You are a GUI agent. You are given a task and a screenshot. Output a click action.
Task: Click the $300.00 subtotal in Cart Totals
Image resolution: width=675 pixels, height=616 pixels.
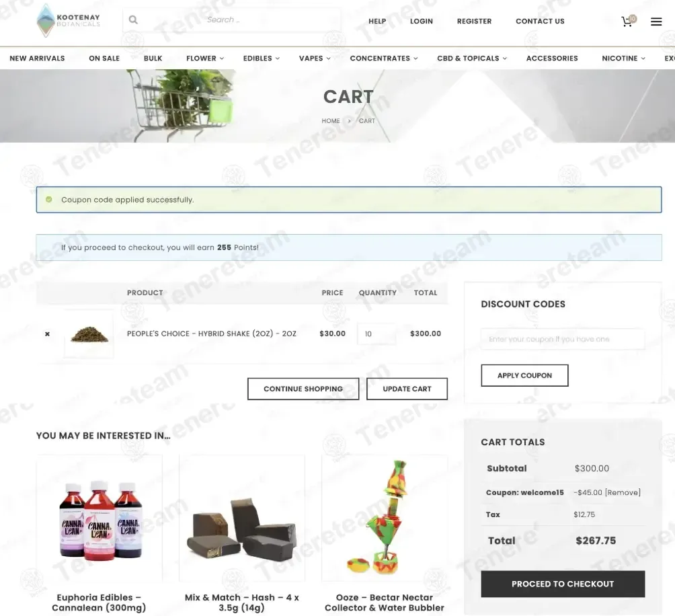[592, 468]
